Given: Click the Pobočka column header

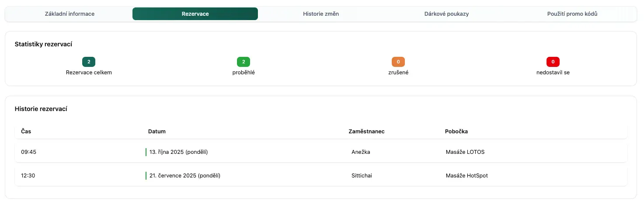Looking at the screenshot, I should click(x=456, y=132).
